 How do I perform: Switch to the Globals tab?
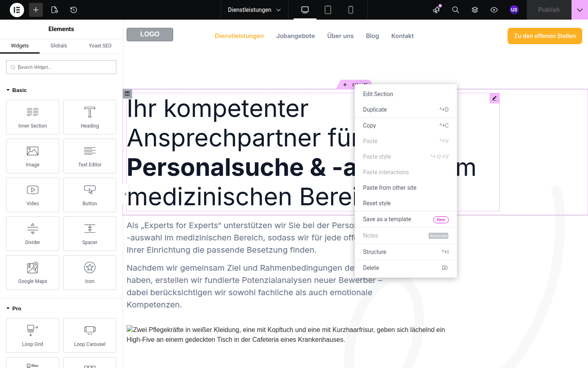click(59, 46)
